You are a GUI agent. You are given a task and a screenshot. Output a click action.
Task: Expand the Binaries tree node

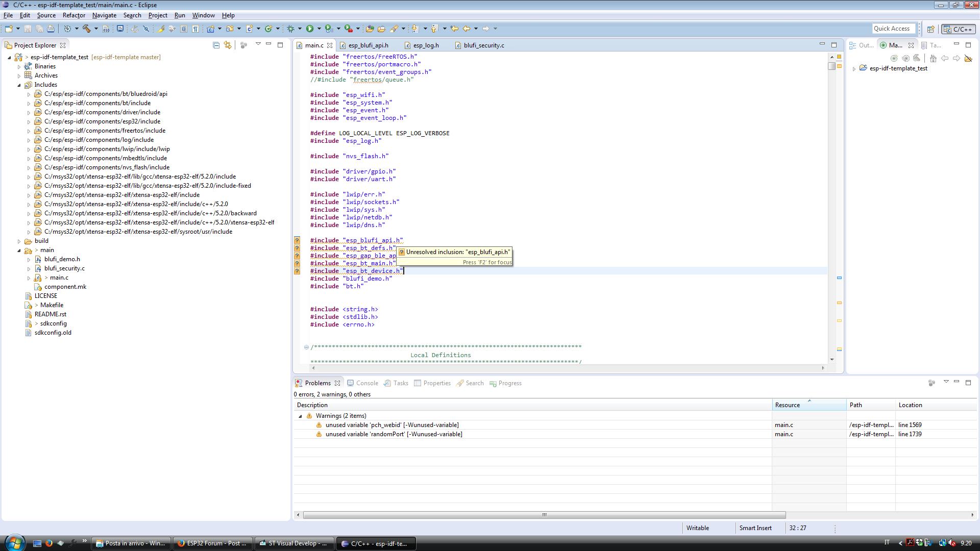point(19,66)
